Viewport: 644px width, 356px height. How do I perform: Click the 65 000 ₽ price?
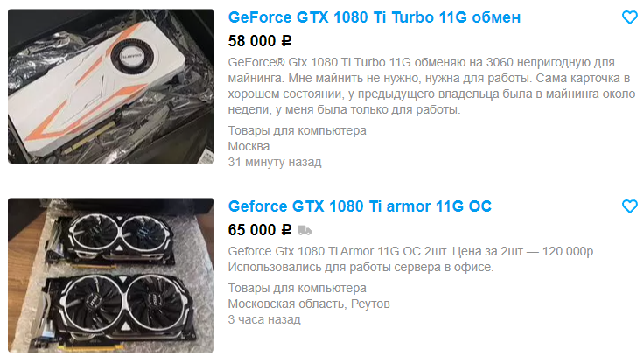coord(260,230)
